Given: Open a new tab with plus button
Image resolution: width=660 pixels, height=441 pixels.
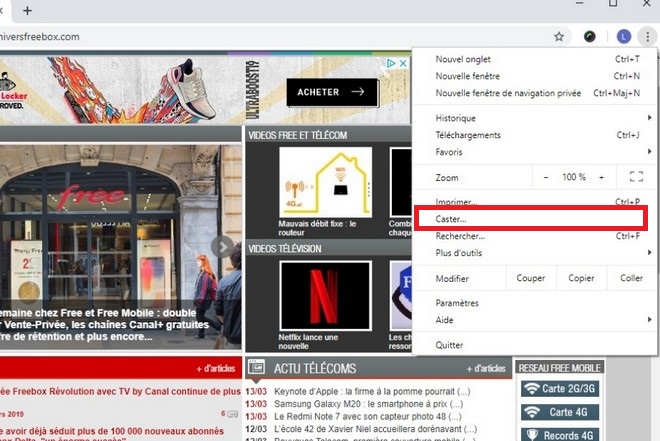Looking at the screenshot, I should (x=27, y=10).
